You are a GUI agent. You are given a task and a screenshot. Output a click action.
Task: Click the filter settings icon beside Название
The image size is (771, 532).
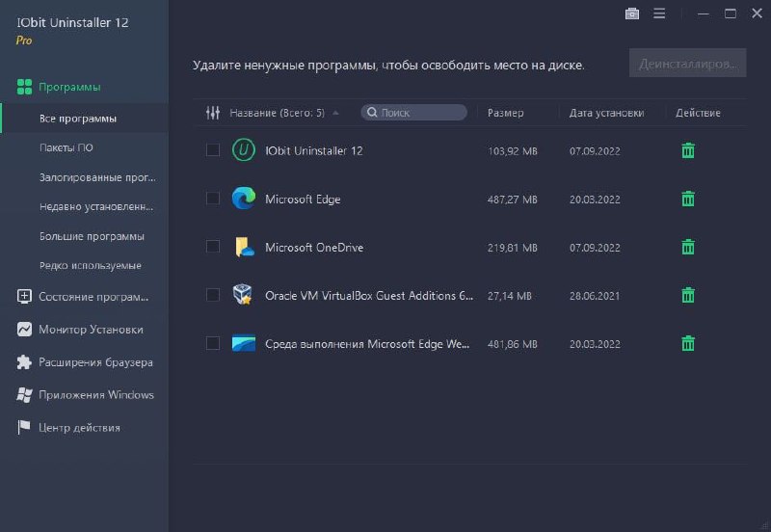[213, 113]
